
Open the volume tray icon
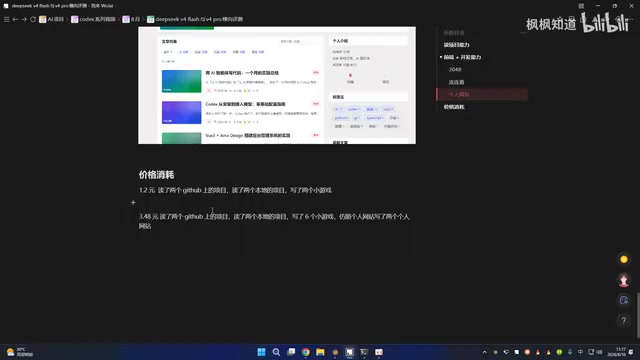pos(600,352)
